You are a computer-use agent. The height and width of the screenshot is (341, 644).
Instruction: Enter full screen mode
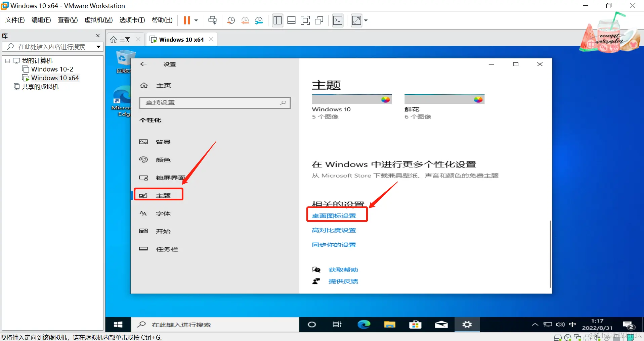tap(305, 20)
